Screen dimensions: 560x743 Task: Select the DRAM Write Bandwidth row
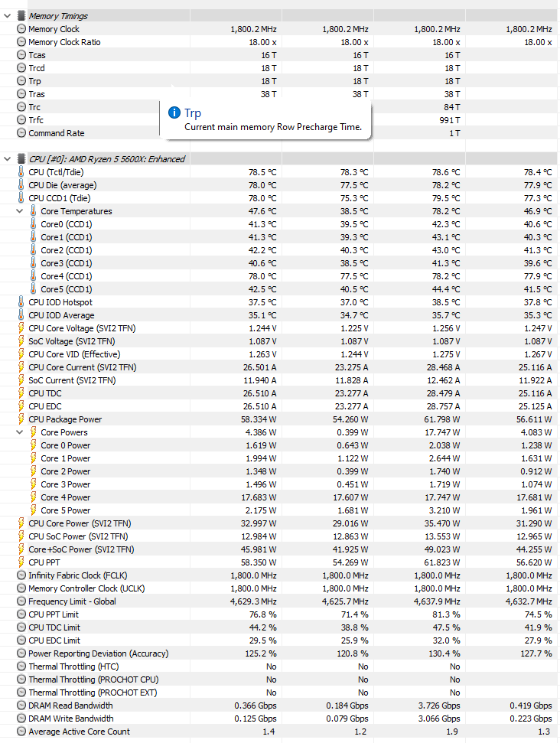pos(280,719)
